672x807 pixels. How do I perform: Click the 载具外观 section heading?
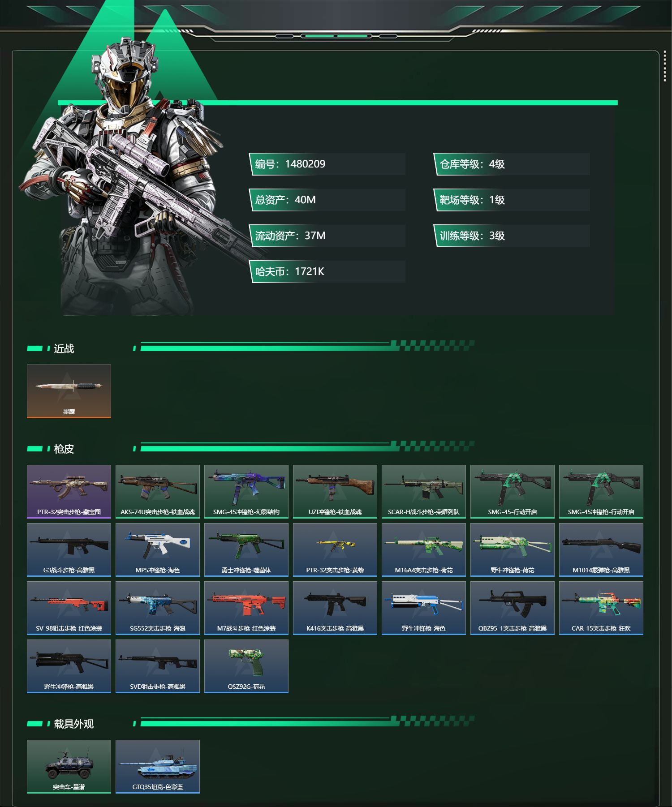point(74,724)
